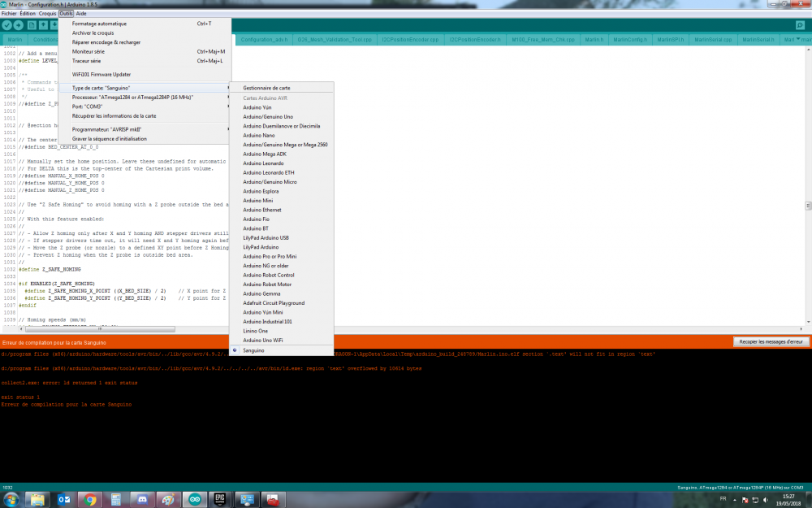The width and height of the screenshot is (812, 508).
Task: Click the Windows Start orb
Action: pos(11,500)
